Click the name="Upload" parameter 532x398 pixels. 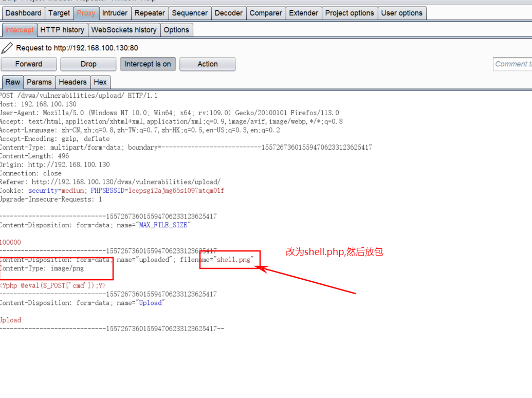click(x=140, y=303)
